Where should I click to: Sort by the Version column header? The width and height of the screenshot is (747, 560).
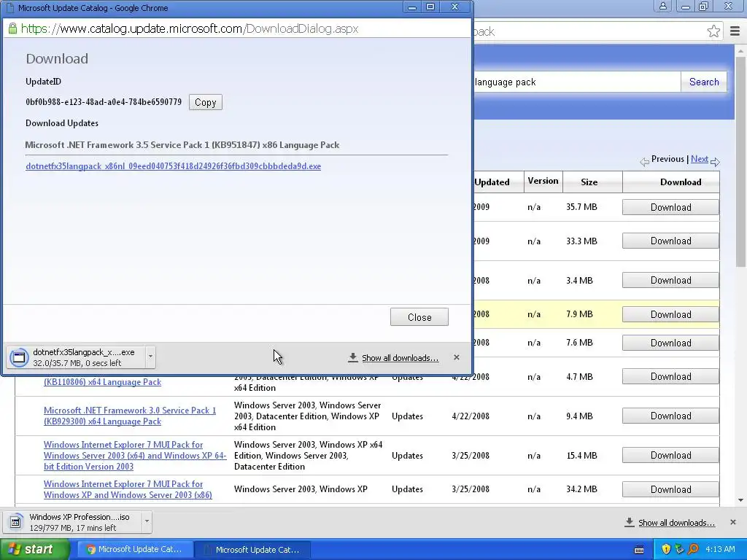[x=543, y=181]
